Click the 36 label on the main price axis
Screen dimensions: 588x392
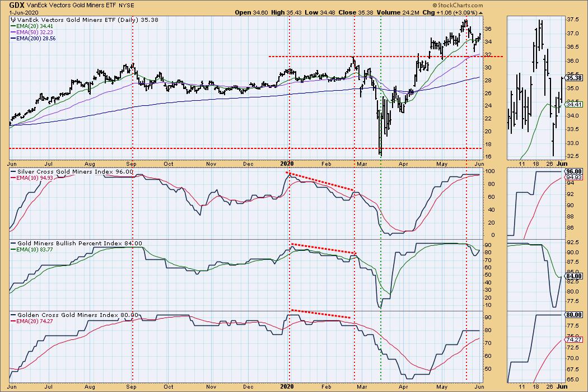coord(488,29)
